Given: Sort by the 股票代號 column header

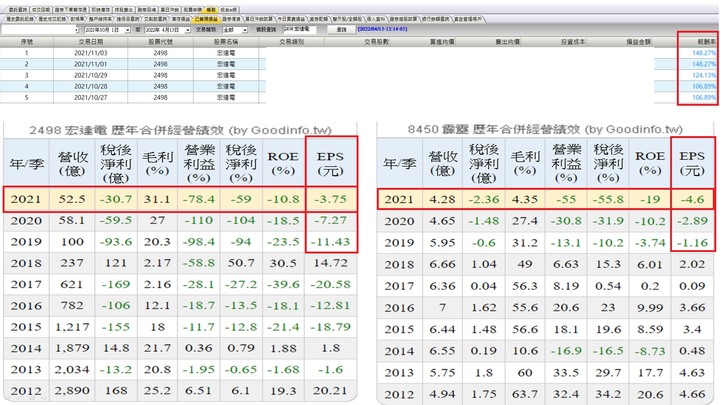Looking at the screenshot, I should (160, 42).
